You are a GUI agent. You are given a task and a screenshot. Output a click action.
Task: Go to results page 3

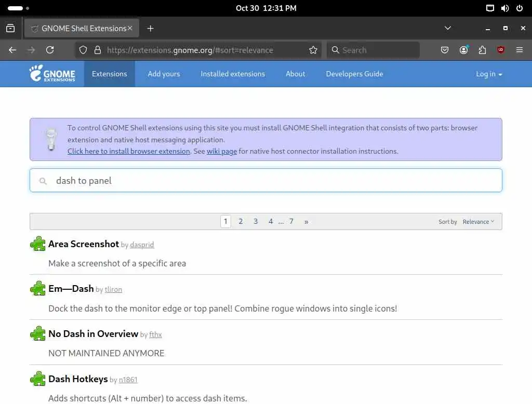click(x=256, y=222)
